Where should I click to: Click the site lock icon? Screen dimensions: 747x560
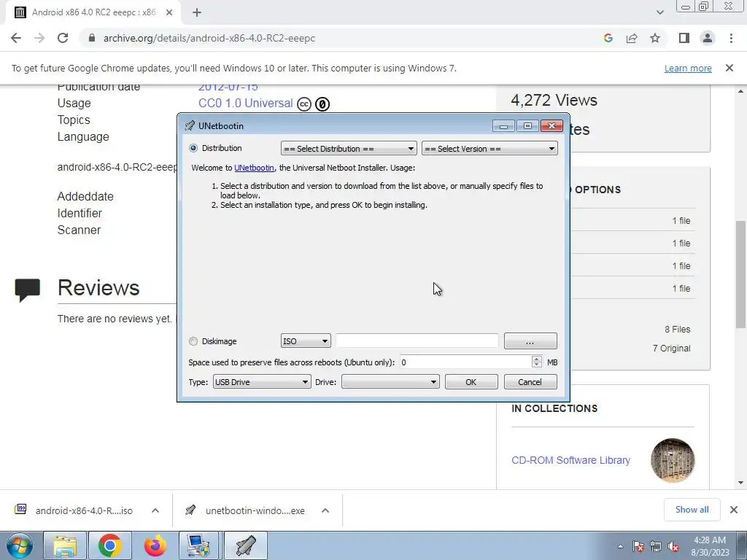(91, 38)
